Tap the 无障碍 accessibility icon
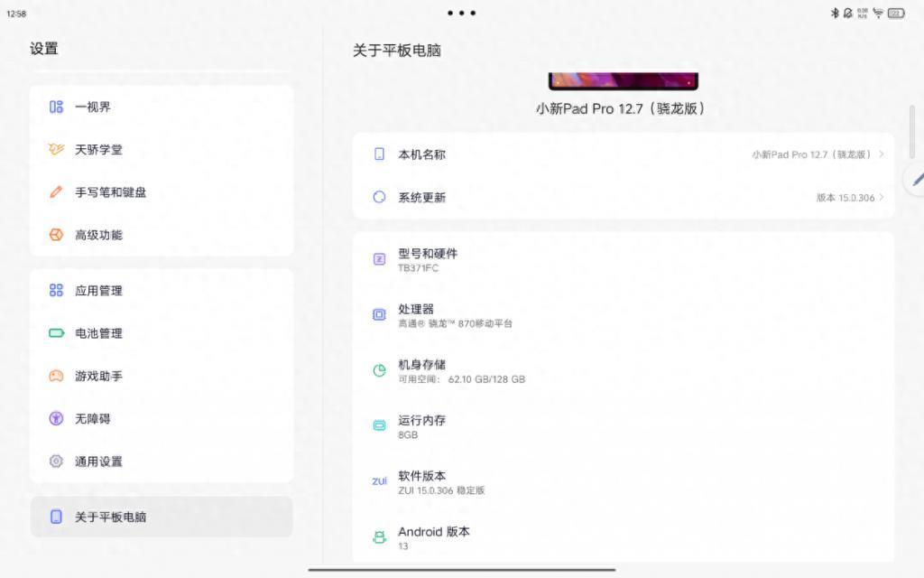 coord(56,418)
